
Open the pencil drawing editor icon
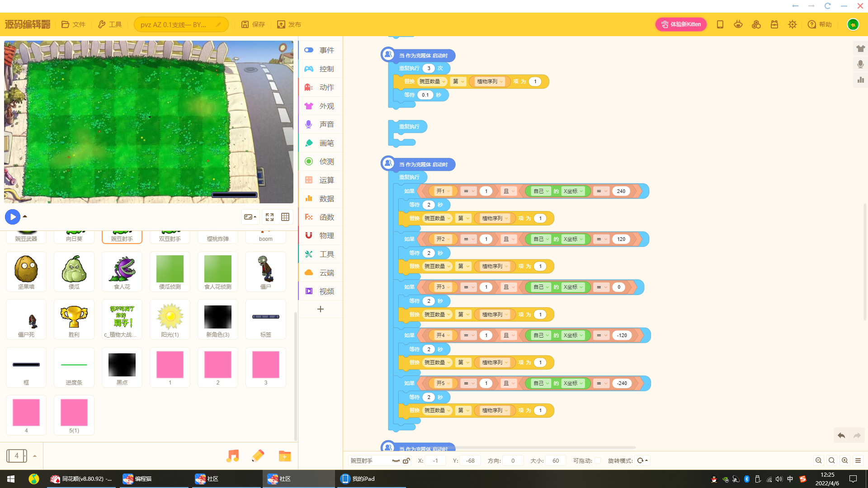pyautogui.click(x=258, y=456)
